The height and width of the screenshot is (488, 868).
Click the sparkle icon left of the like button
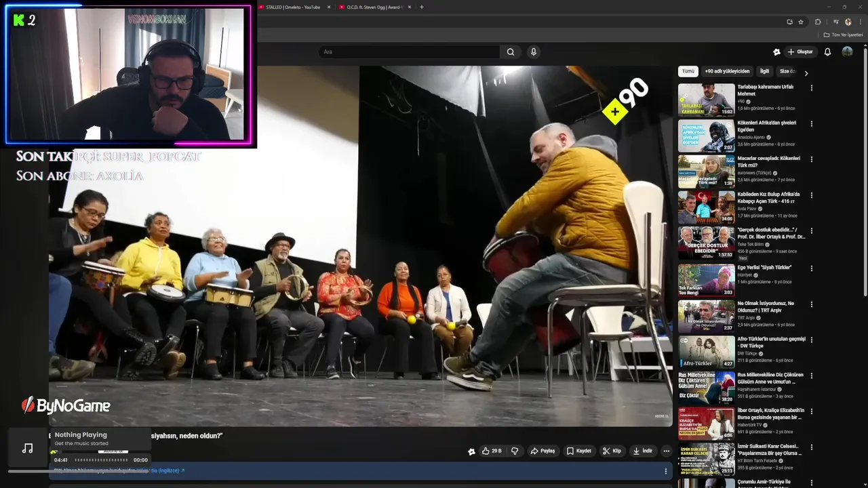471,451
